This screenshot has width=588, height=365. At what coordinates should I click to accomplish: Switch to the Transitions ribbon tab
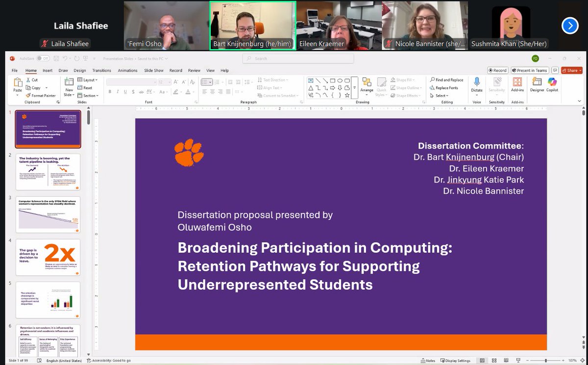click(101, 71)
